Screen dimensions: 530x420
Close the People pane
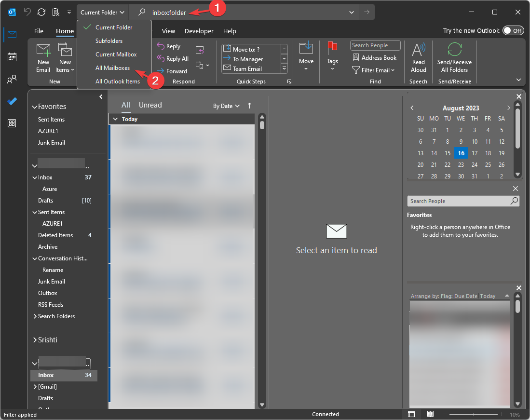coord(516,189)
